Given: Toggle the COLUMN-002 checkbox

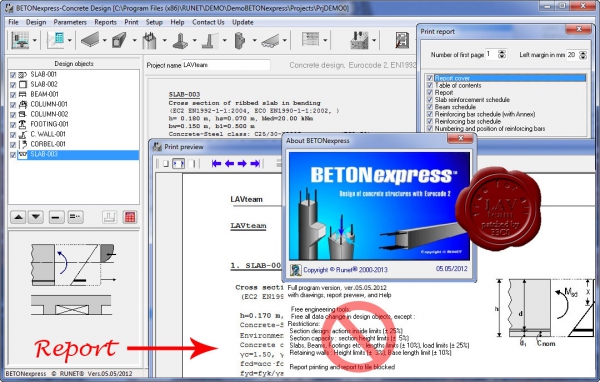Looking at the screenshot, I should (x=13, y=114).
